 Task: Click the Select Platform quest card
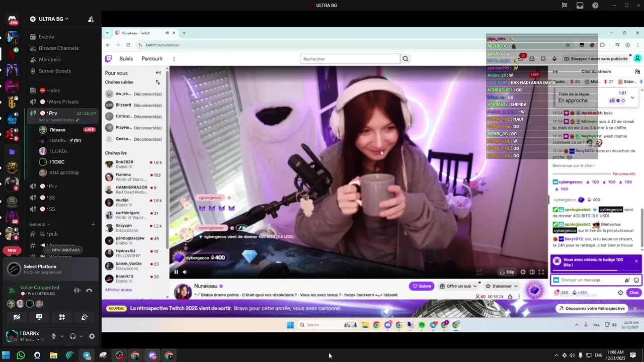tap(50, 269)
